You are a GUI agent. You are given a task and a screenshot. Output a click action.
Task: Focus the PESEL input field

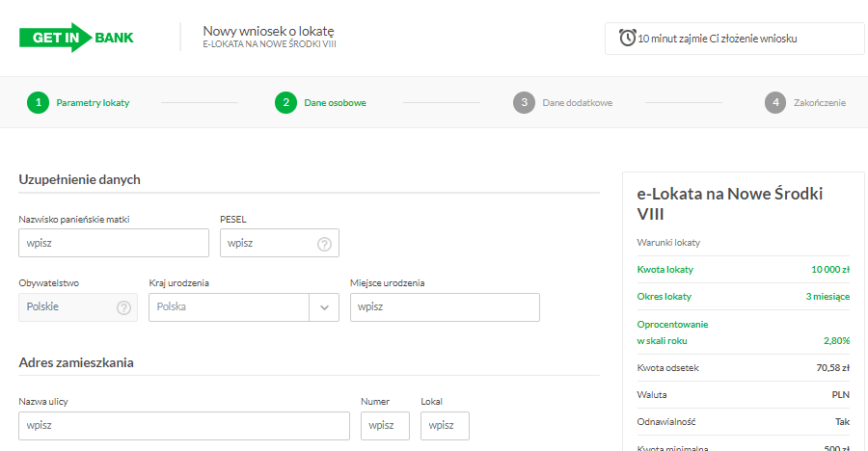click(x=280, y=243)
